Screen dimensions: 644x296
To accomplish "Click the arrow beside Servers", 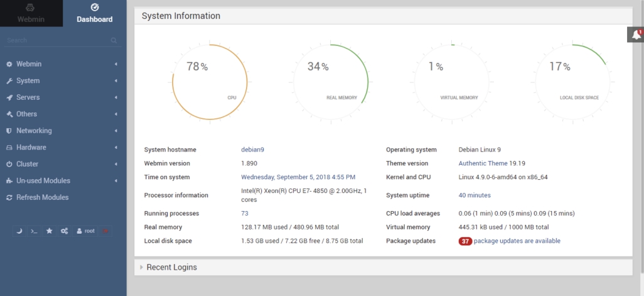I will [116, 97].
